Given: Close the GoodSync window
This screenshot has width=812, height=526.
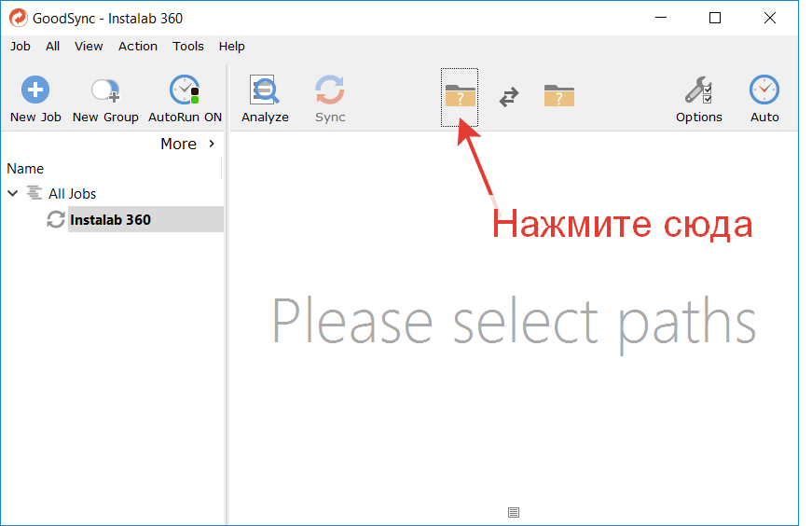Looking at the screenshot, I should tap(769, 18).
